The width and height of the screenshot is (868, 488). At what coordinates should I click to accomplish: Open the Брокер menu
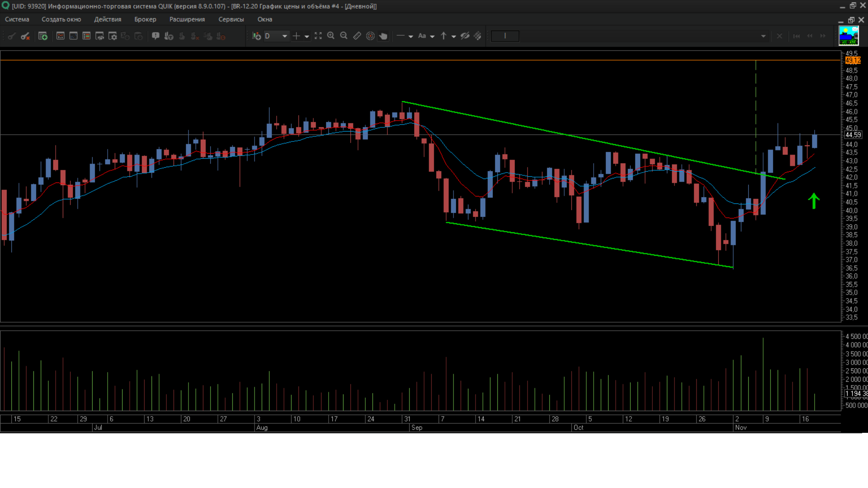[145, 19]
